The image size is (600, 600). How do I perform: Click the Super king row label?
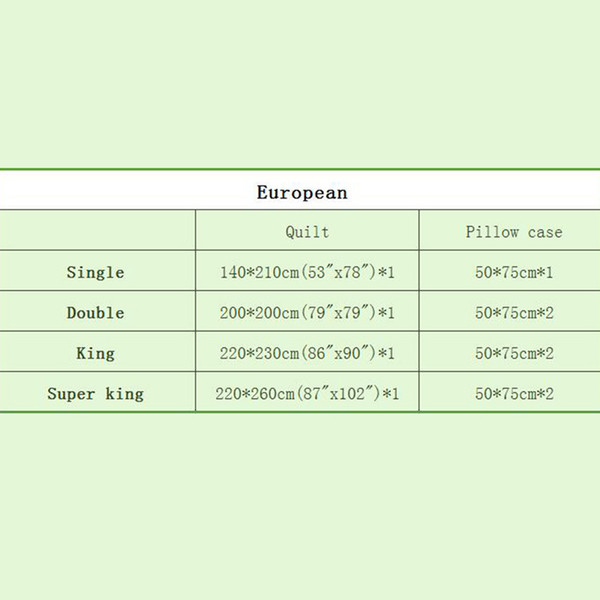click(x=95, y=393)
